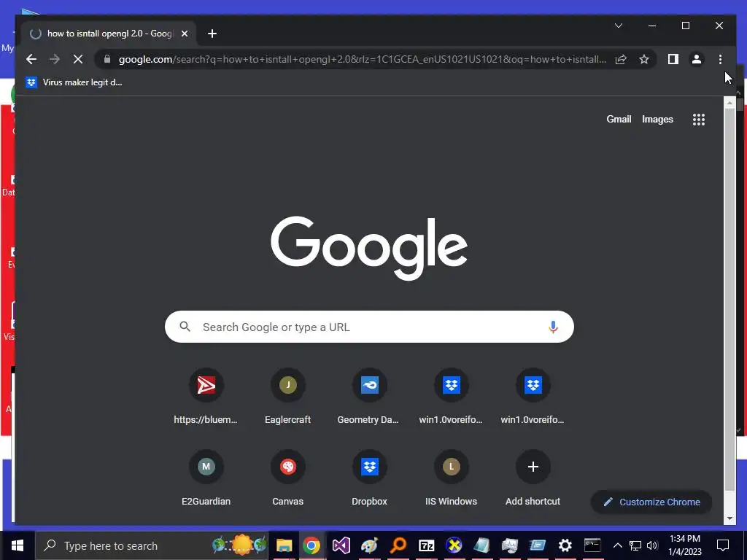Close the opengl 2.0 search tab
The height and width of the screenshot is (560, 747).
click(x=185, y=34)
